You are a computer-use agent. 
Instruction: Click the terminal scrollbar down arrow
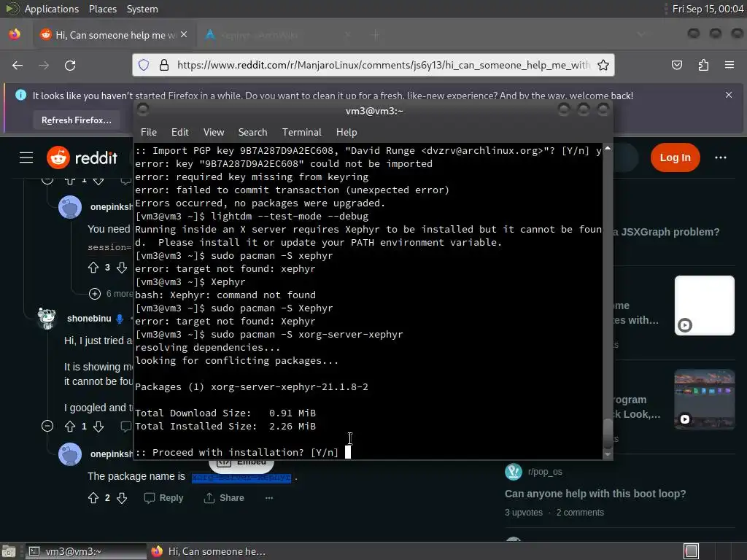tap(608, 455)
